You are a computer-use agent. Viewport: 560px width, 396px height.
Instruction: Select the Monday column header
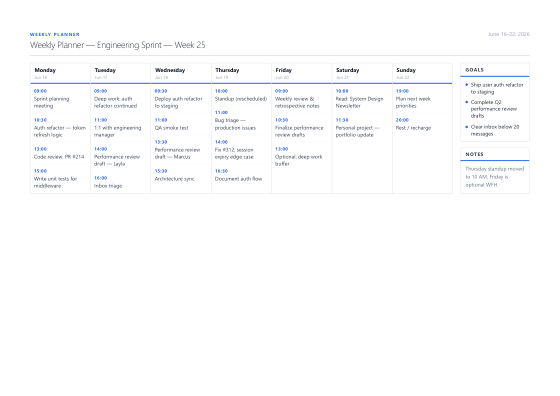60,73
